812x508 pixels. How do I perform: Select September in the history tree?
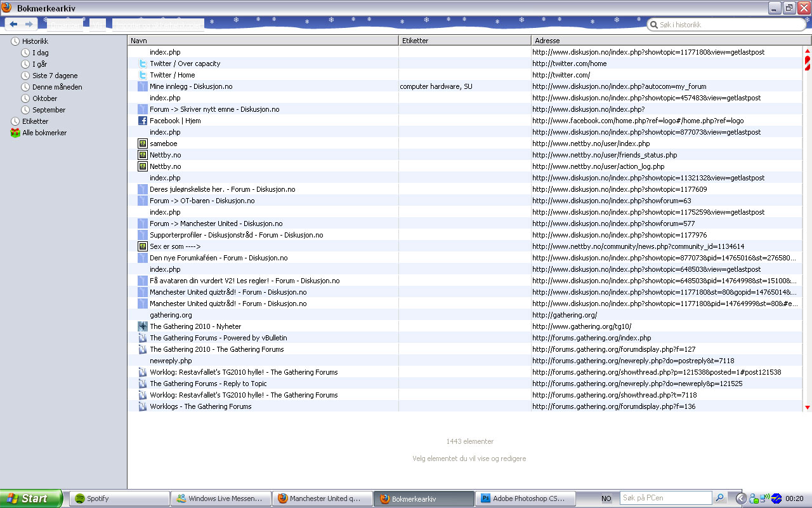[49, 110]
